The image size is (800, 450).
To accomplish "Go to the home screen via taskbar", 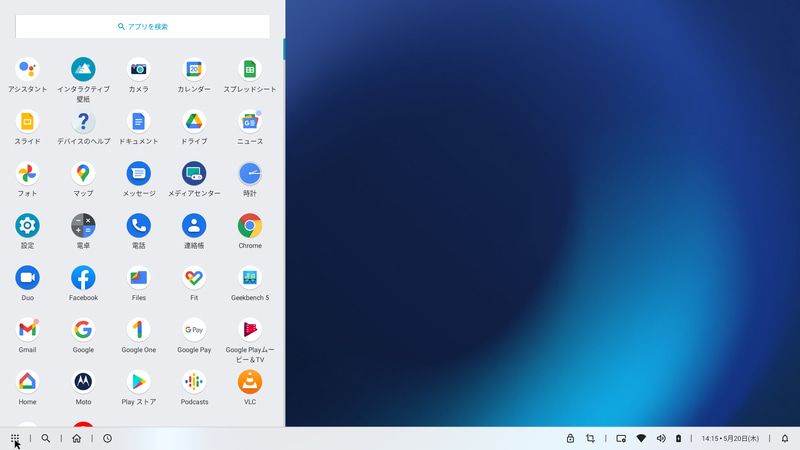I will pyautogui.click(x=77, y=438).
